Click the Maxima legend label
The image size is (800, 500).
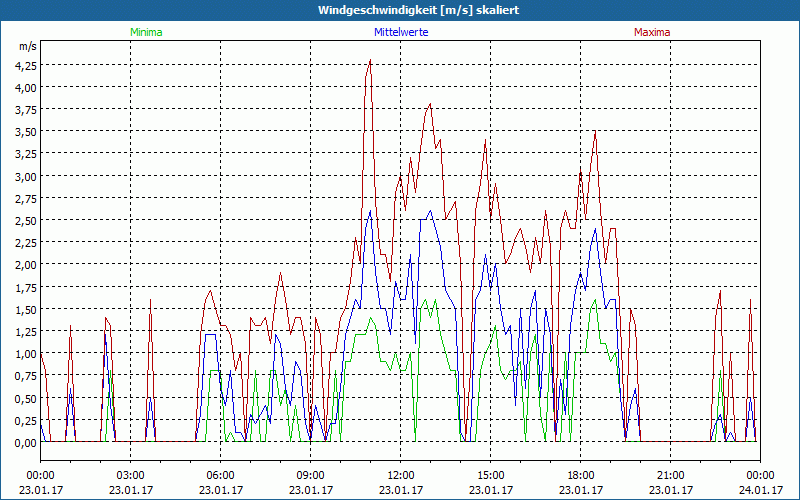pos(652,32)
